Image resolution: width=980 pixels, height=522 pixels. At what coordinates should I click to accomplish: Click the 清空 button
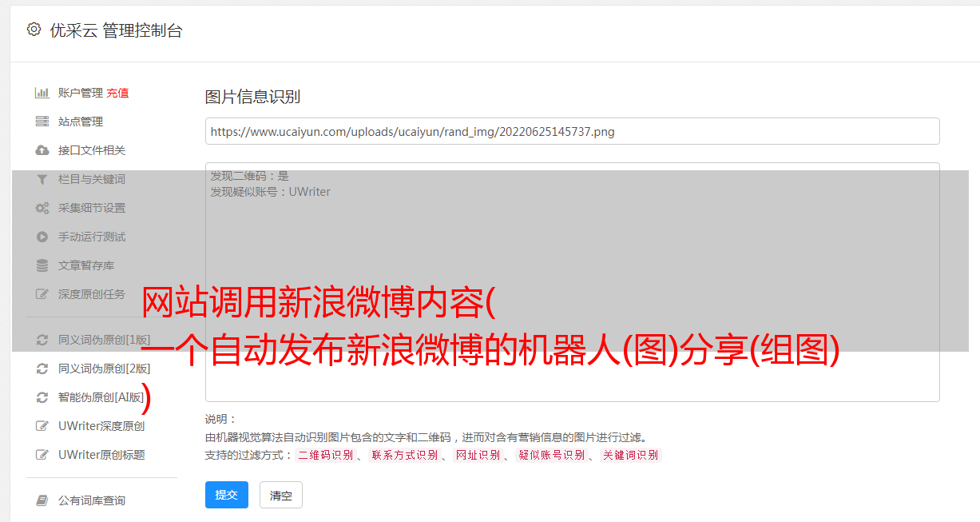[x=281, y=495]
